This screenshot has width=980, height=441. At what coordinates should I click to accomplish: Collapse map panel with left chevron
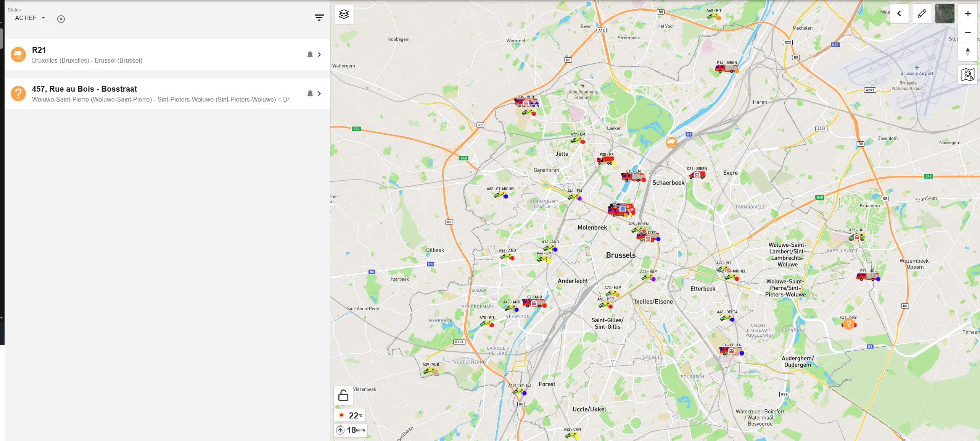899,14
